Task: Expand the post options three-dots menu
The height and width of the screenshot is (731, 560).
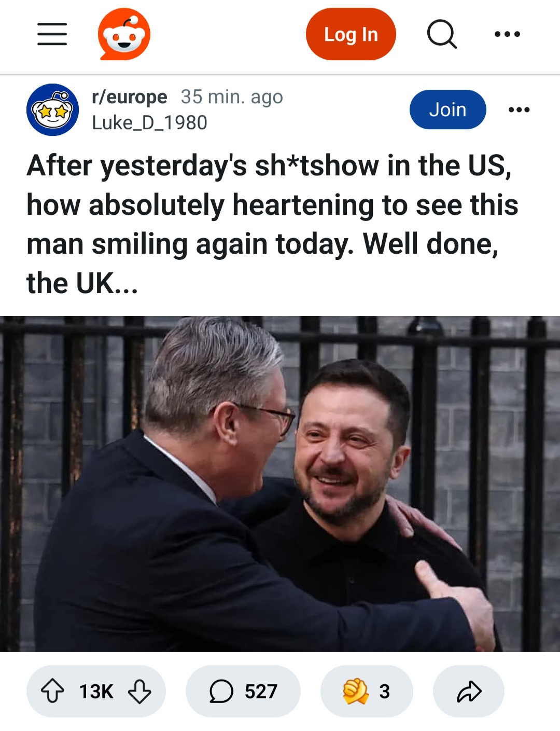Action: pos(519,109)
